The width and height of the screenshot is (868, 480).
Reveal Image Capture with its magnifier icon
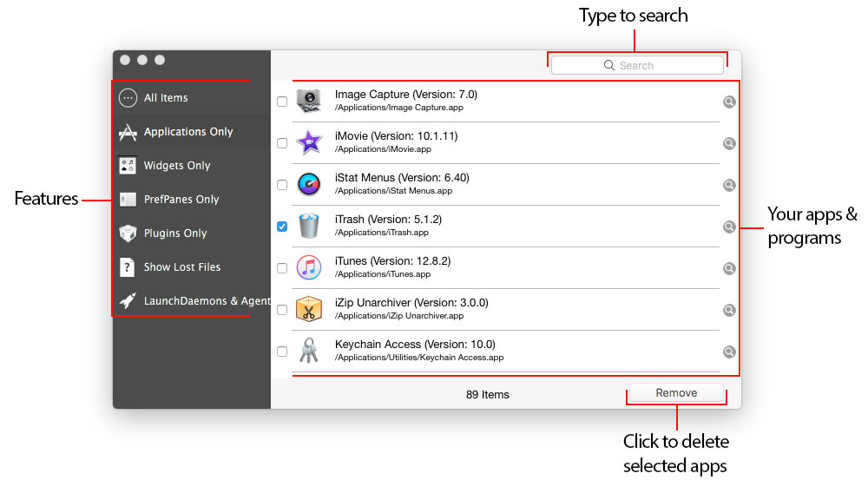click(x=729, y=102)
